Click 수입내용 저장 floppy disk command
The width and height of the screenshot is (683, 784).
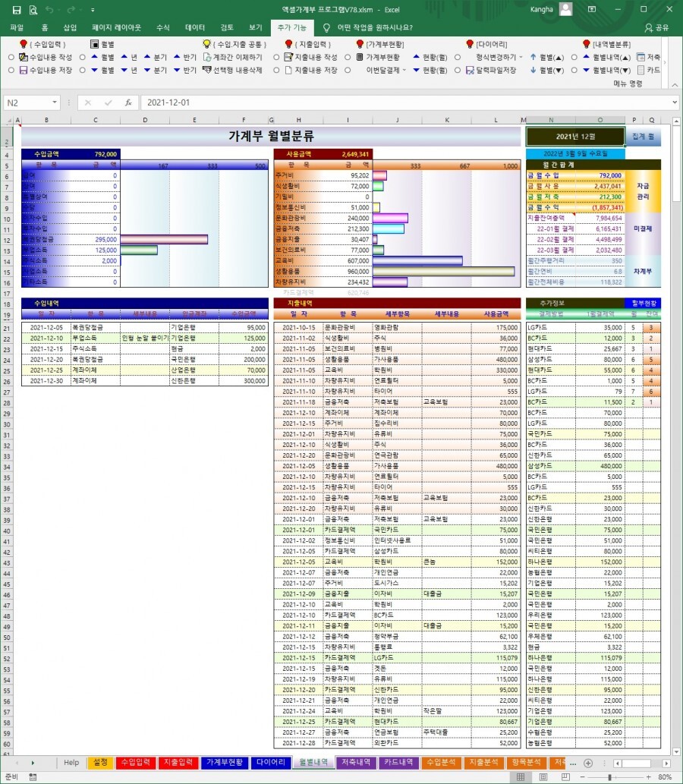(46, 71)
